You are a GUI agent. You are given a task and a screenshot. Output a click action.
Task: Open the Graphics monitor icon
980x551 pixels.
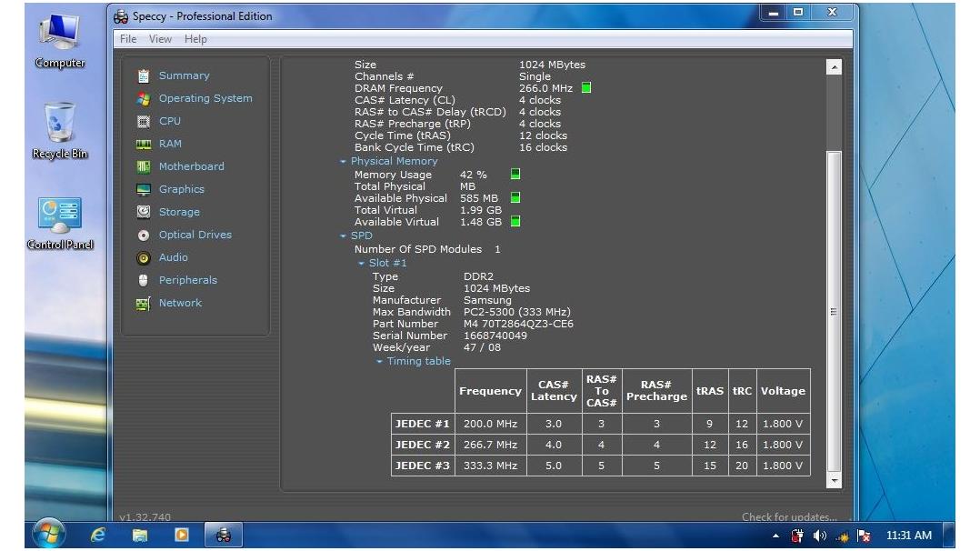point(143,189)
